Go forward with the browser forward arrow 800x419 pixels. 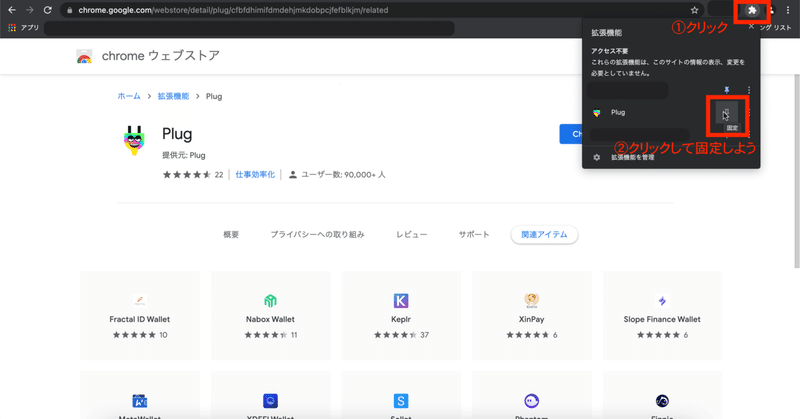(30, 10)
